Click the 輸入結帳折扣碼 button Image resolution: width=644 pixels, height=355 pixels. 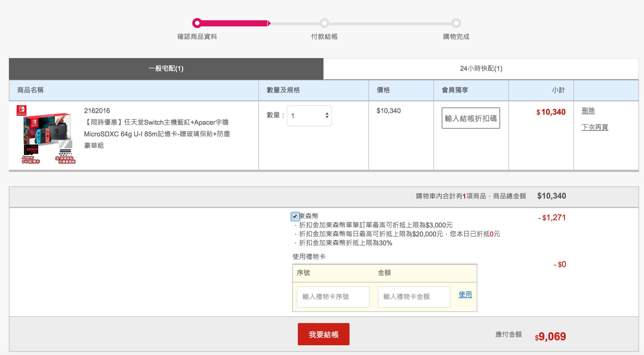pos(471,118)
